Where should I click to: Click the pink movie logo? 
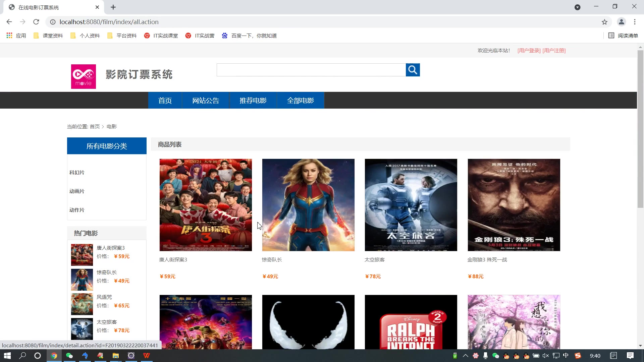84,77
